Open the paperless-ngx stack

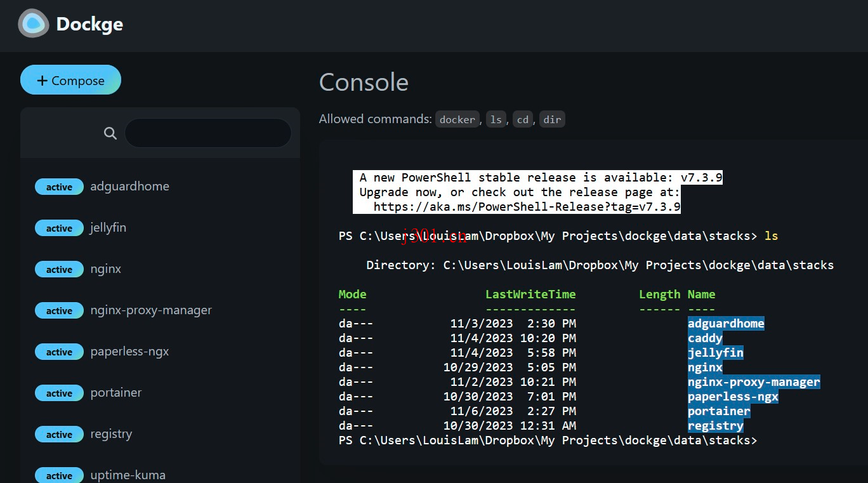pos(129,352)
